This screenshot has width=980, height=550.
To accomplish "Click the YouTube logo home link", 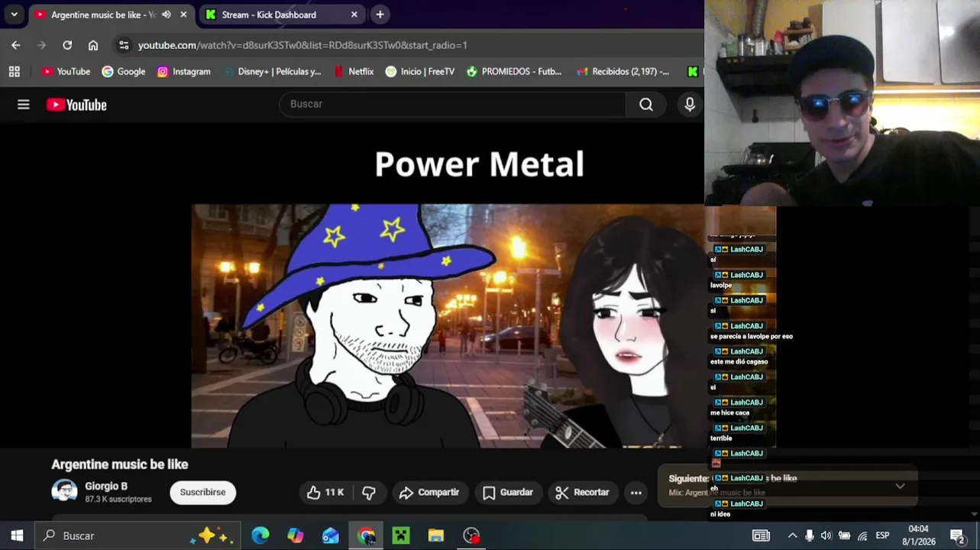I will [76, 105].
